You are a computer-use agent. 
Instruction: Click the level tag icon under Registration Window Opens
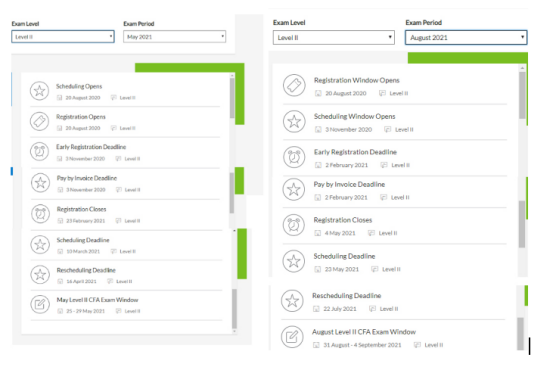coord(382,94)
